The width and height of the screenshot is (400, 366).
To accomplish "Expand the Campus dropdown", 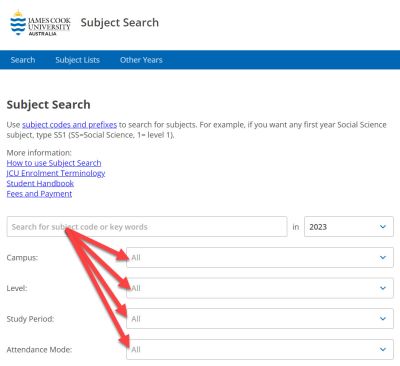I will [x=260, y=257].
